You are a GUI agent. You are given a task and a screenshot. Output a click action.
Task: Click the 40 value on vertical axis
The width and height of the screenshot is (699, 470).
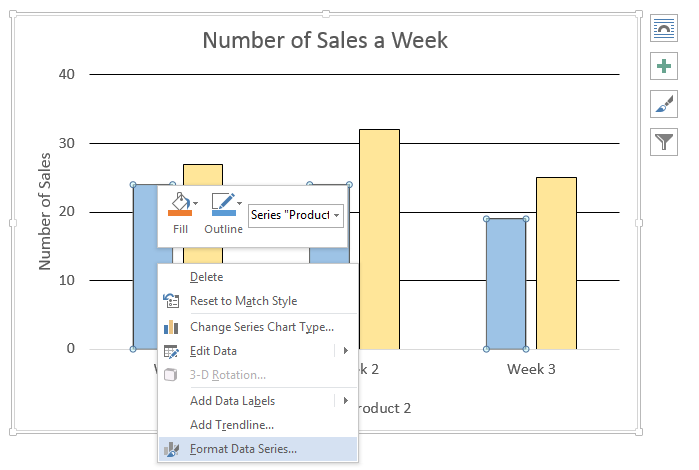click(x=67, y=74)
